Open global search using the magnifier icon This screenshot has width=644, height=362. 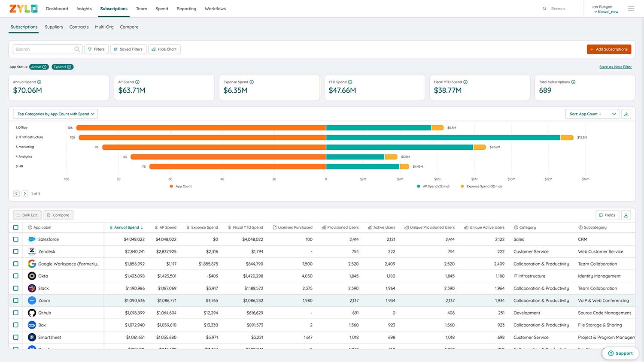coord(544,8)
